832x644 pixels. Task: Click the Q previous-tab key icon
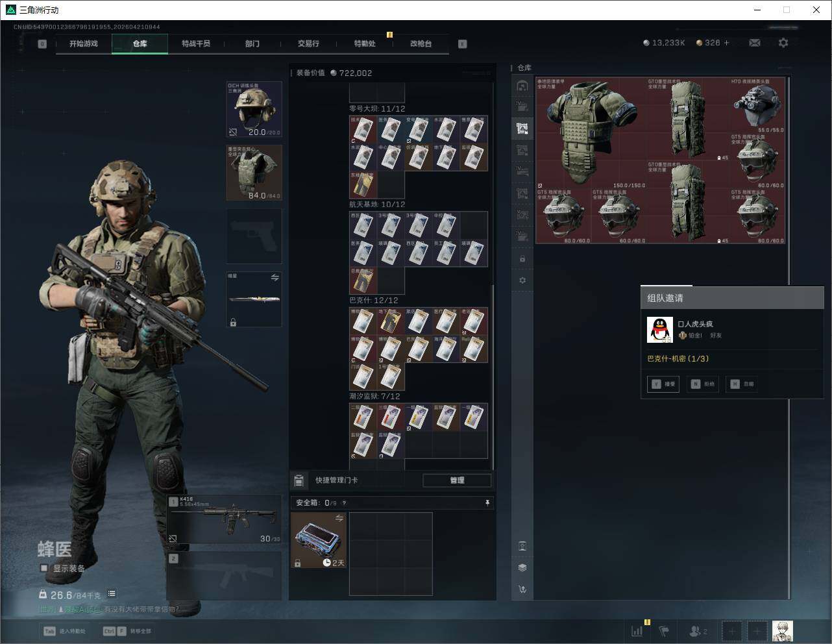[42, 44]
